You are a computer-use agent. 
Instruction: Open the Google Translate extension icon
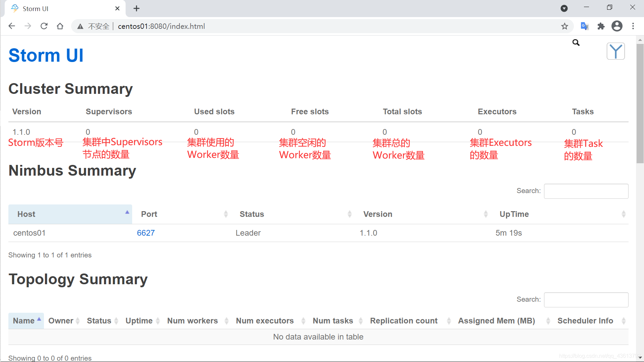coord(585,26)
